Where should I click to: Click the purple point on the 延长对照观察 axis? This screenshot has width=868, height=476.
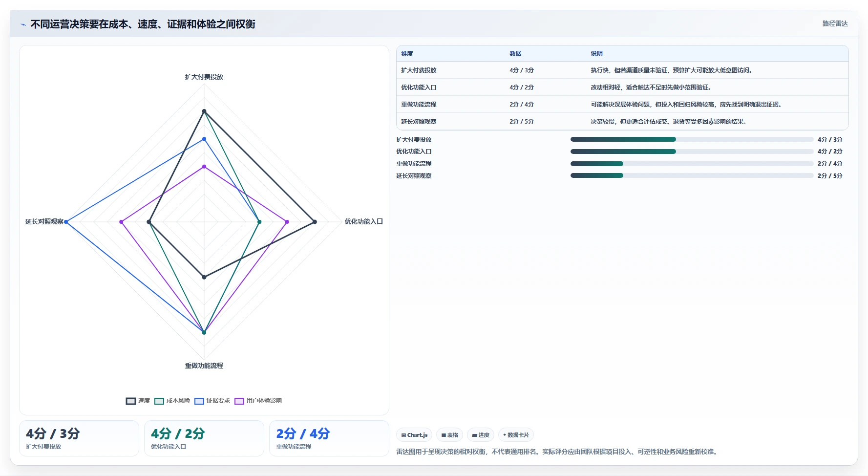[121, 222]
